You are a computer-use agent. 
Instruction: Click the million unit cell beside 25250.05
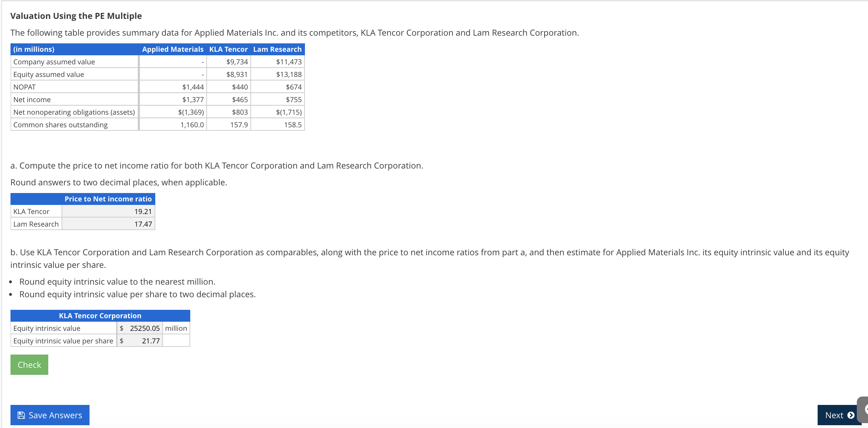coord(176,328)
